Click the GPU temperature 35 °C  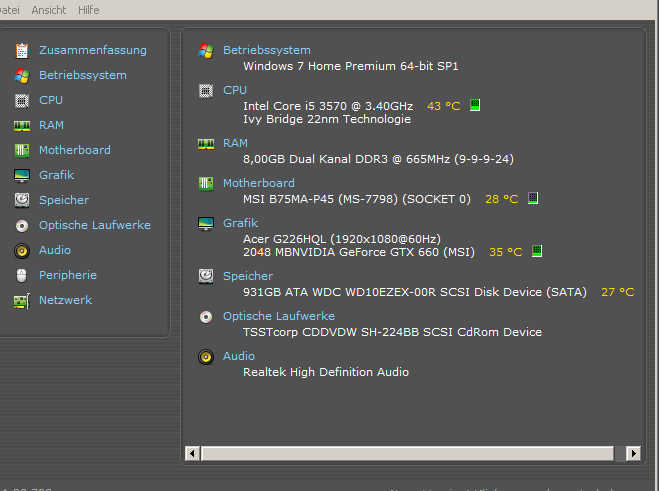pos(506,252)
